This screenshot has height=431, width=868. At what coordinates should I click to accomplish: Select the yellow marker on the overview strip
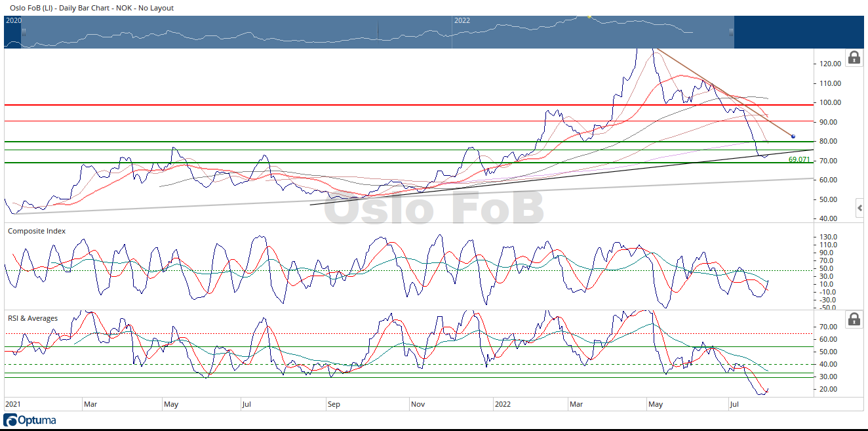pos(589,16)
